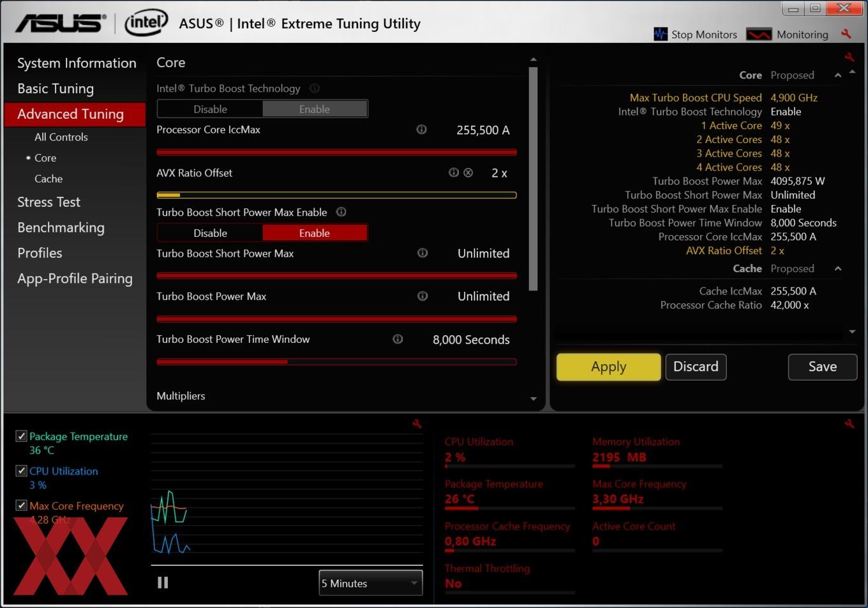868x608 pixels.
Task: Click the Core settings vertical scrollbar thumb
Action: coord(534,179)
